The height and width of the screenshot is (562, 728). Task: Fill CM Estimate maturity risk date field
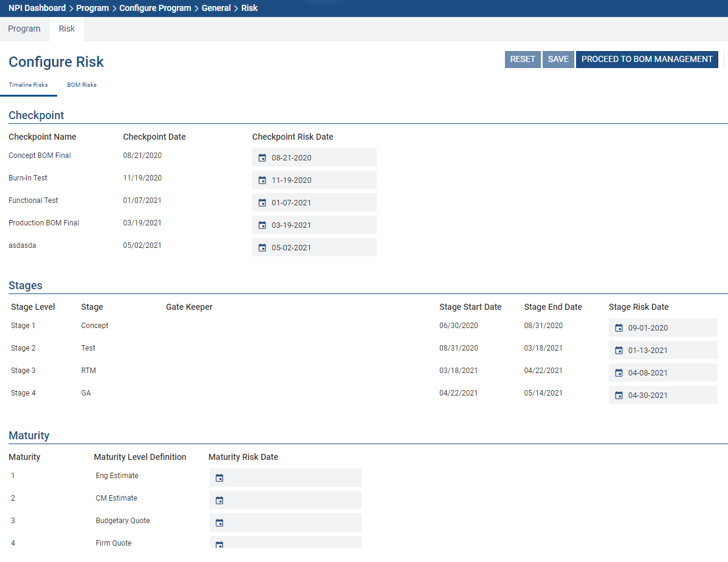292,500
